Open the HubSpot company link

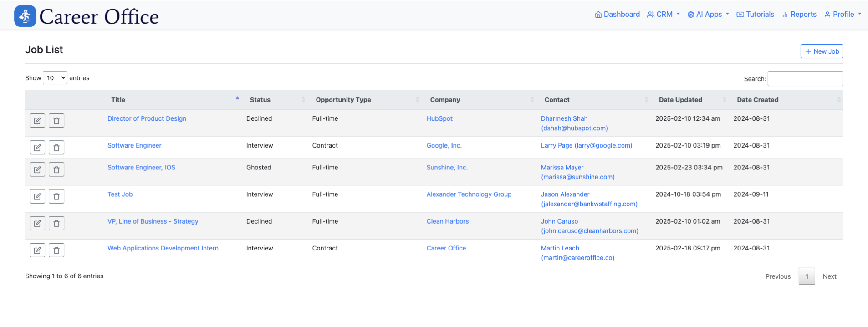439,118
